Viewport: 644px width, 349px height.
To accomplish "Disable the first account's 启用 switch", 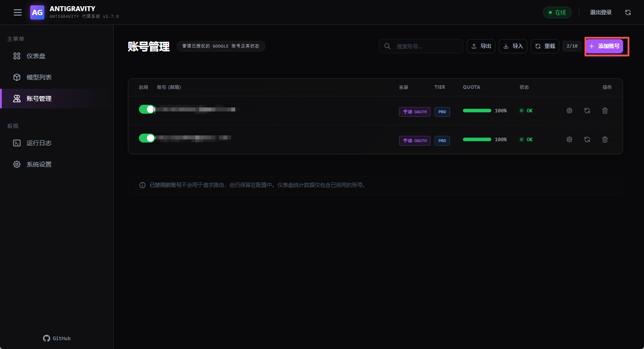I will (x=147, y=109).
